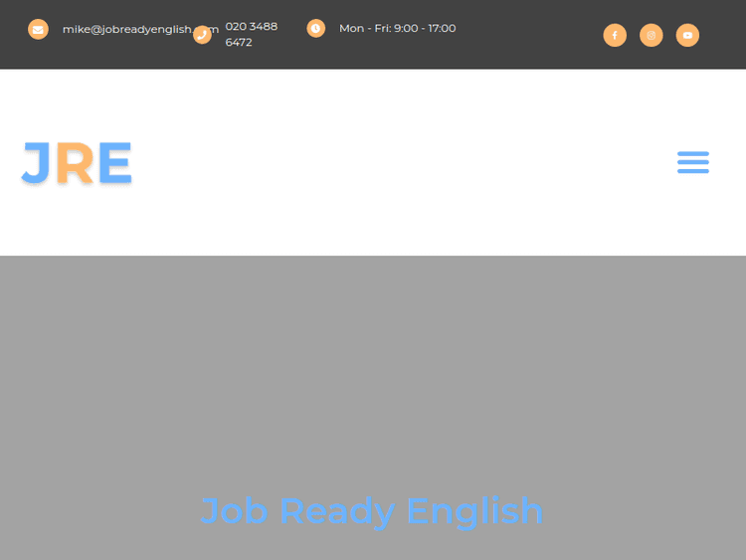Click the phone handset icon

pos(202,35)
